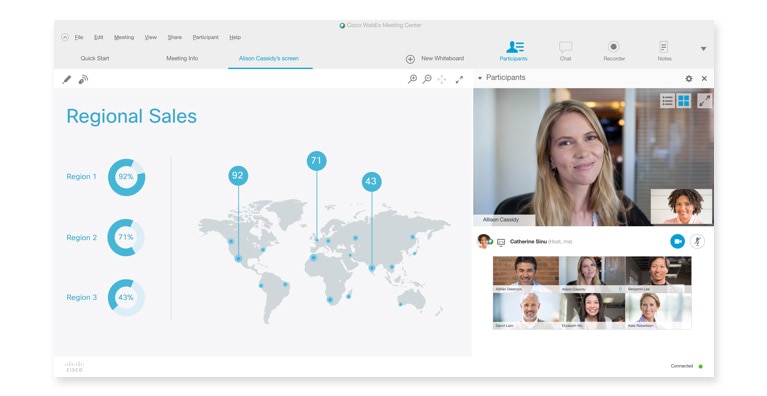Open the View menu
This screenshot has width=767, height=396.
click(x=151, y=37)
